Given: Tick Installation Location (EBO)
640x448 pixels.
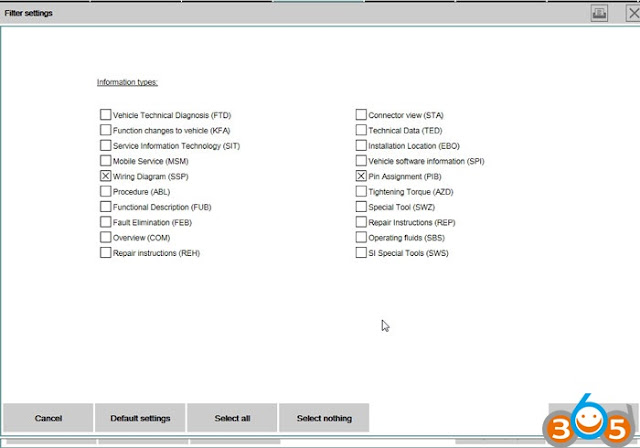Looking at the screenshot, I should [x=361, y=145].
